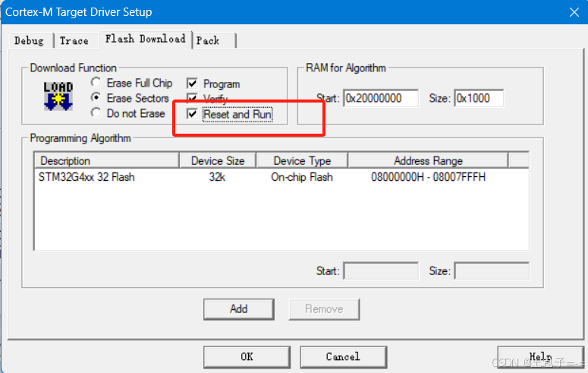Disable the Reset and Run checkbox
The height and width of the screenshot is (373, 588).
(193, 114)
